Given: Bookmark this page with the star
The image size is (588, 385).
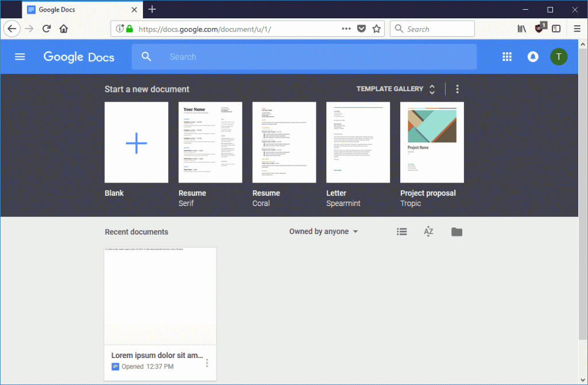Looking at the screenshot, I should (377, 29).
